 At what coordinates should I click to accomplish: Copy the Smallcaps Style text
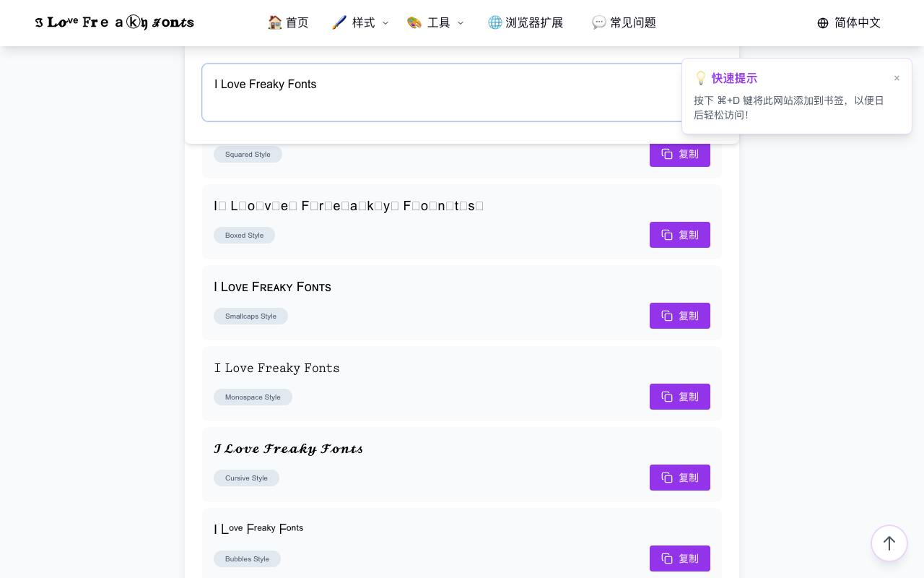pos(680,316)
